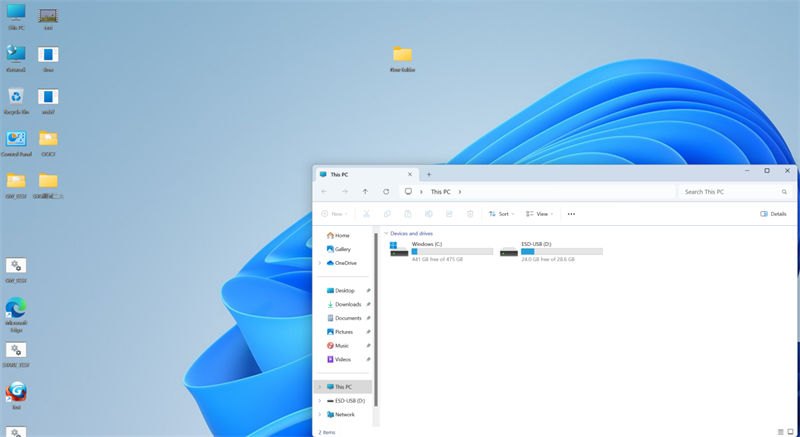Select ESD-USB (D:) in navigation pane
800x437 pixels.
346,401
